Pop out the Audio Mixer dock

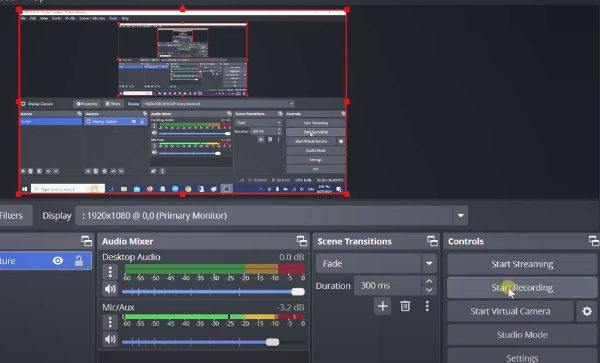[302, 241]
